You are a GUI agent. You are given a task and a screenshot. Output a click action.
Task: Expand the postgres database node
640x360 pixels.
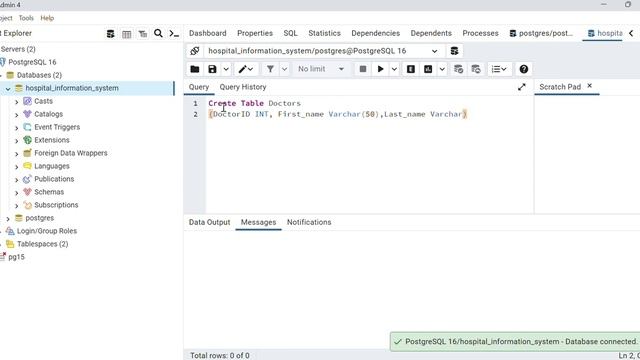(8, 219)
